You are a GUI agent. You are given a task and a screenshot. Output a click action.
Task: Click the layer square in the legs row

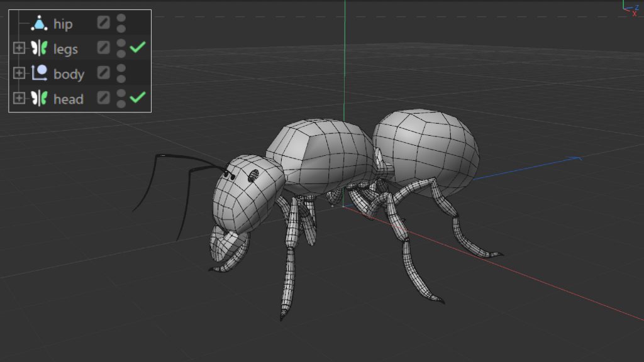pos(103,48)
